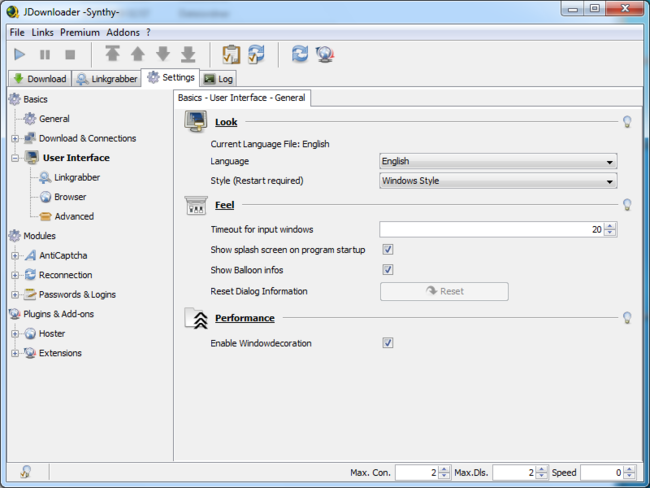
Task: Select Linkgrabber under User Interface
Action: click(x=70, y=177)
